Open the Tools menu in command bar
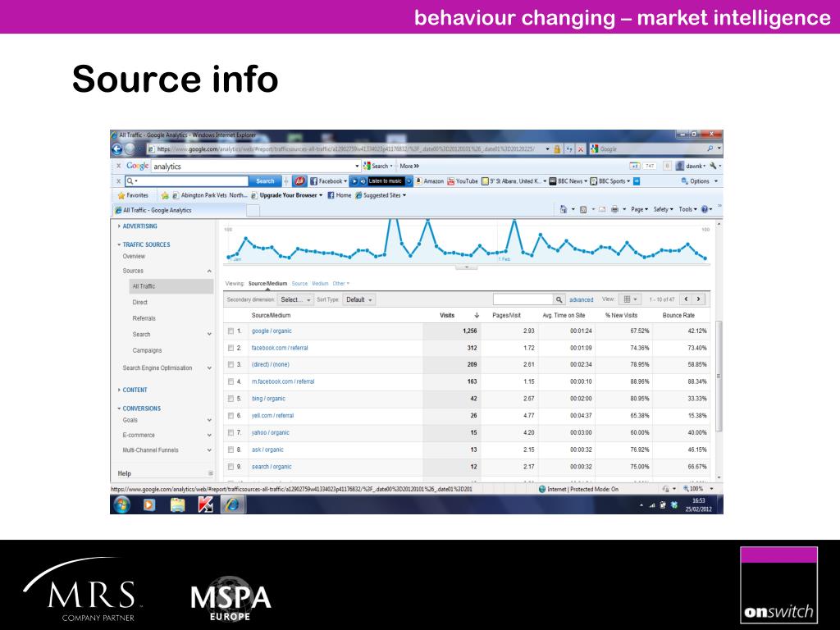840x630 pixels. (x=687, y=209)
